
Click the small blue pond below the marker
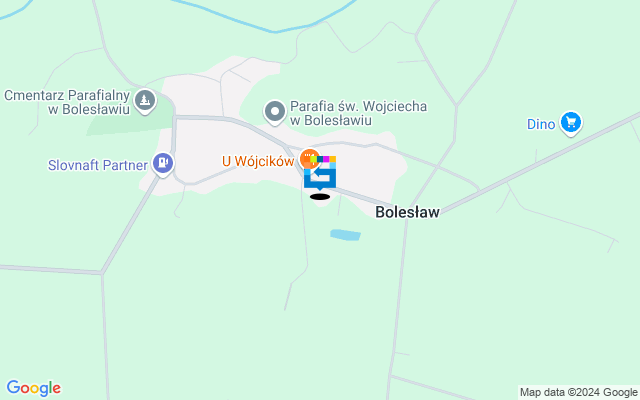(x=345, y=235)
